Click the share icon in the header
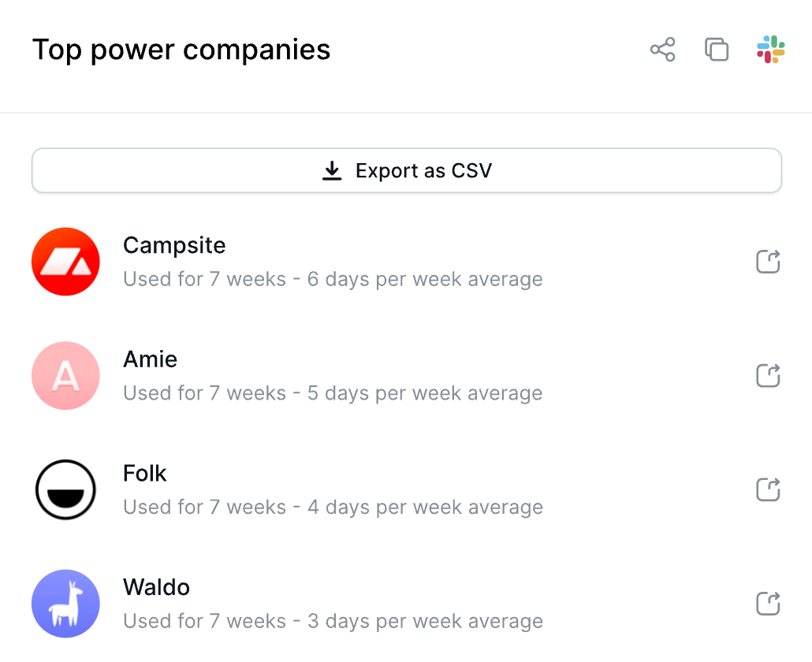 (x=662, y=50)
